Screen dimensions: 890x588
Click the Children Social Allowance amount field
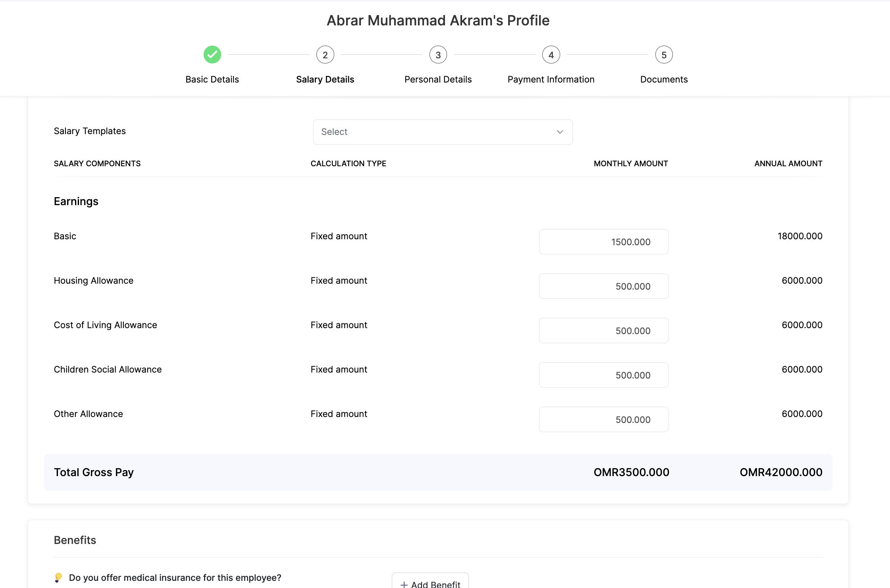pos(603,375)
